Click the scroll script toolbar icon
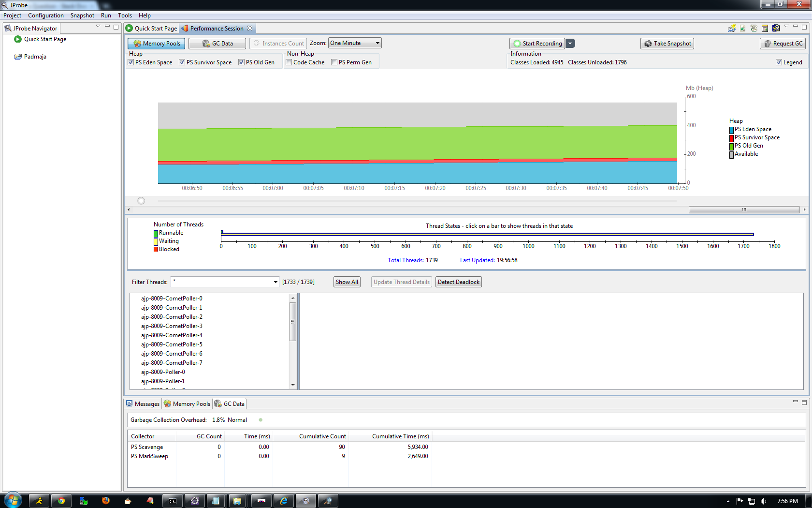 click(x=754, y=28)
